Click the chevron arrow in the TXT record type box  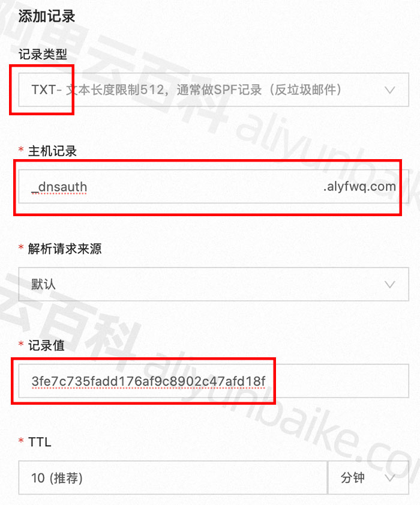(390, 90)
